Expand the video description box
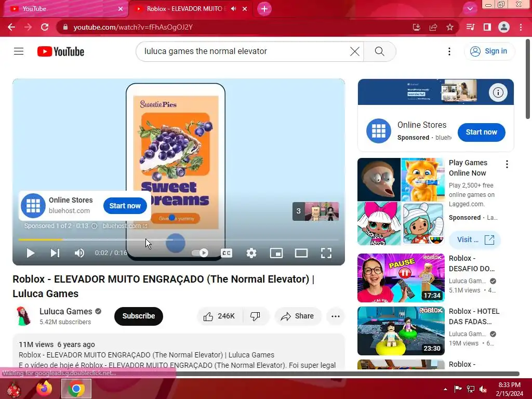The height and width of the screenshot is (399, 532). tap(179, 352)
